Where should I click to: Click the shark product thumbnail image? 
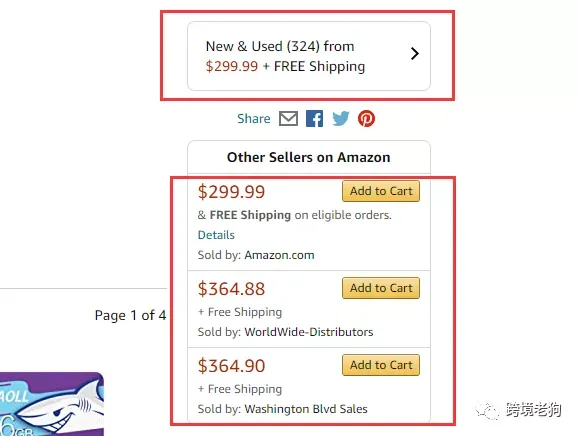52,404
